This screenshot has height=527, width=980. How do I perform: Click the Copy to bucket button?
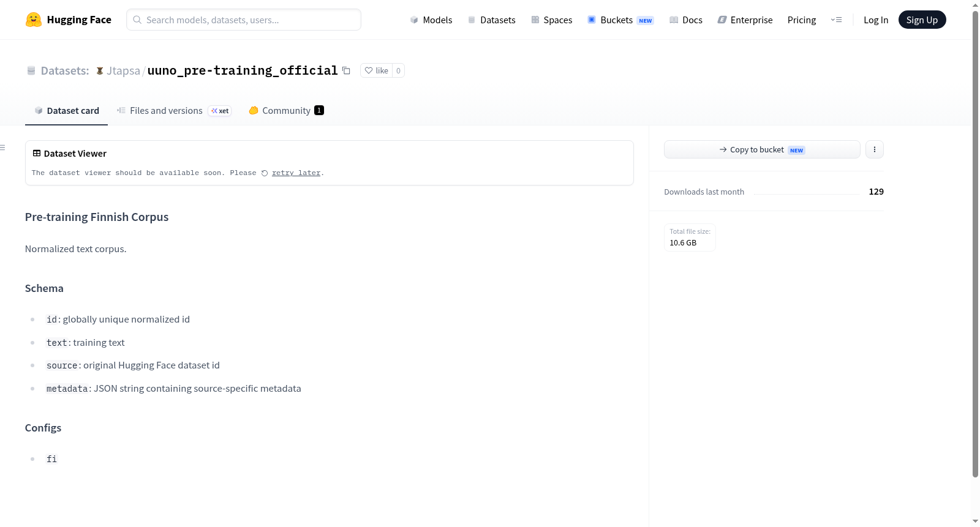coord(762,149)
